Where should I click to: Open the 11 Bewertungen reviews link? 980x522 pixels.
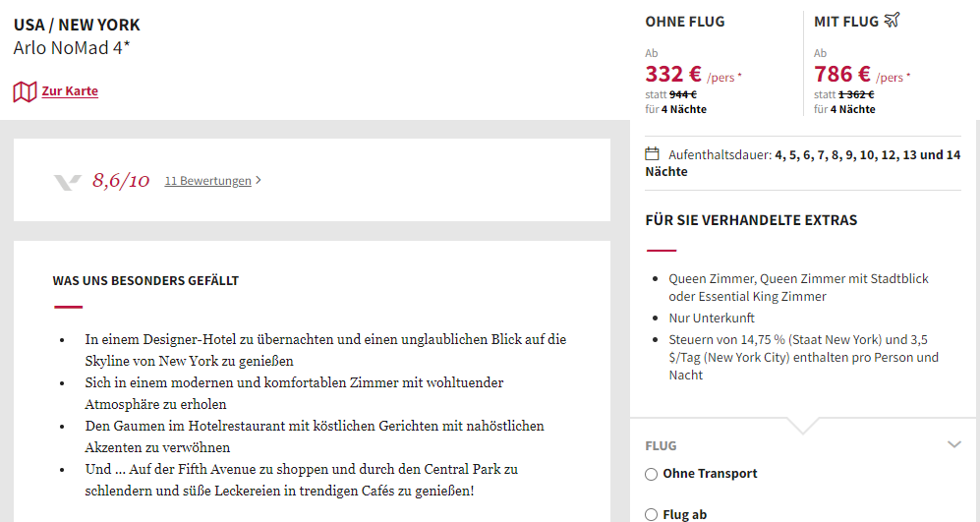[208, 181]
